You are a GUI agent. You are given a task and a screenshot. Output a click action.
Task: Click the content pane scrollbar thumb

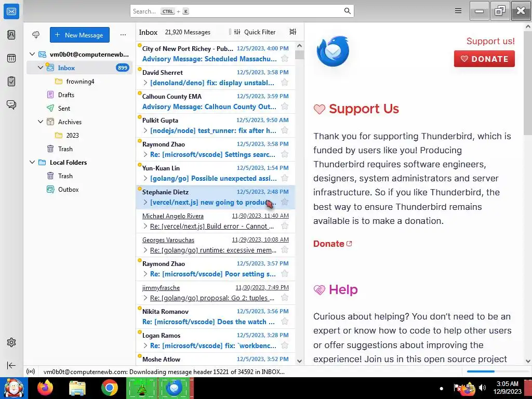click(528, 83)
